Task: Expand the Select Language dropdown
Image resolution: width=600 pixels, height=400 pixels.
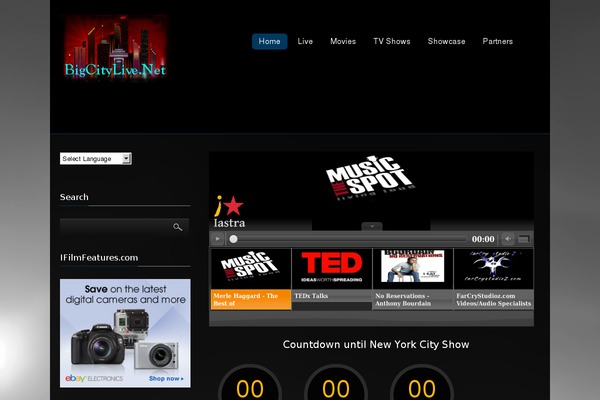Action: [x=96, y=158]
